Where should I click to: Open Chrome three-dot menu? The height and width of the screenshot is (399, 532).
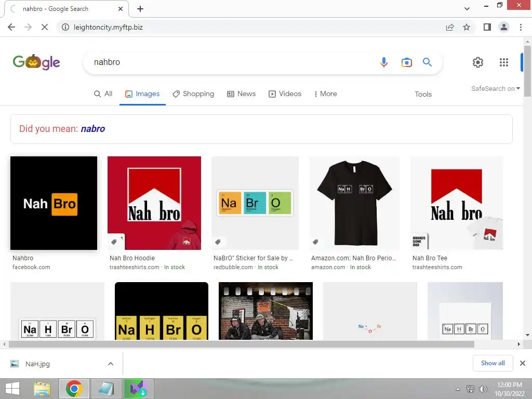pos(521,27)
